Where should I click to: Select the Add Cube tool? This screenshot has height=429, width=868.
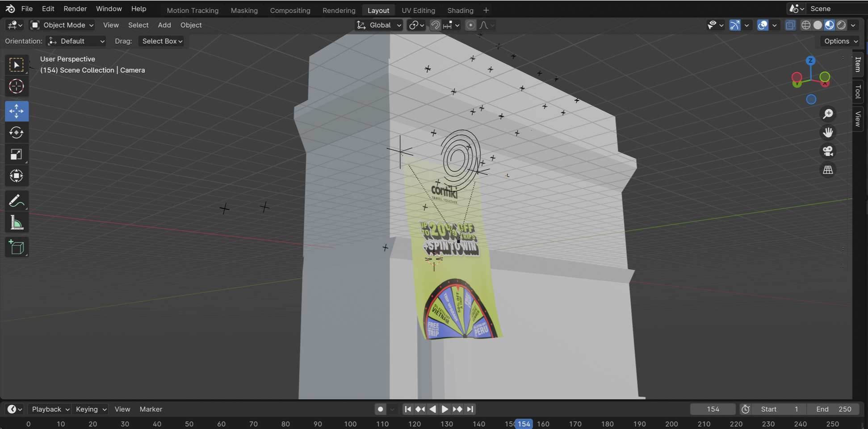click(x=17, y=247)
